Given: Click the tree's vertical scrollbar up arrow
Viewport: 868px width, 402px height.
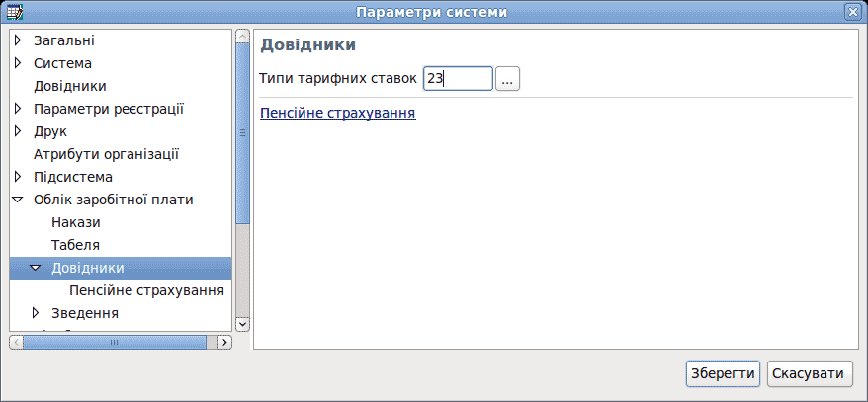Looking at the screenshot, I should point(242,36).
